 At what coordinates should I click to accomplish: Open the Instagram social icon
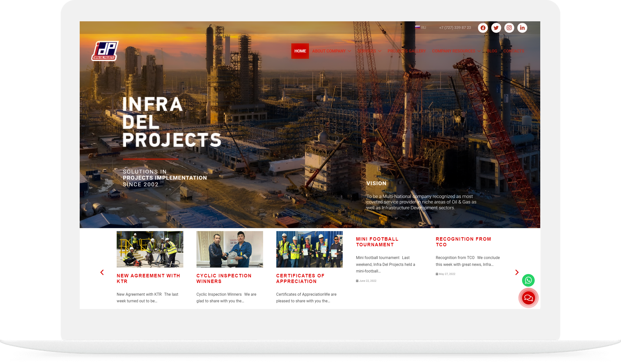pos(509,28)
